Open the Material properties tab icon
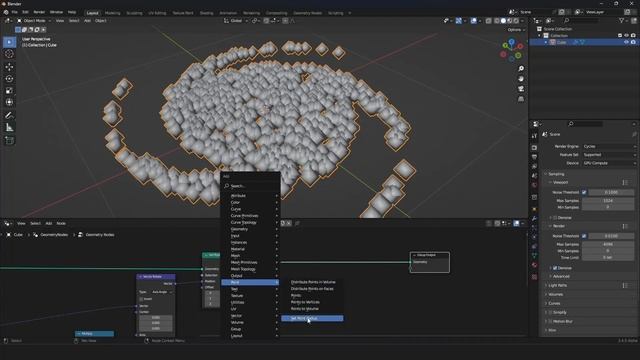640x360 pixels. (534, 265)
